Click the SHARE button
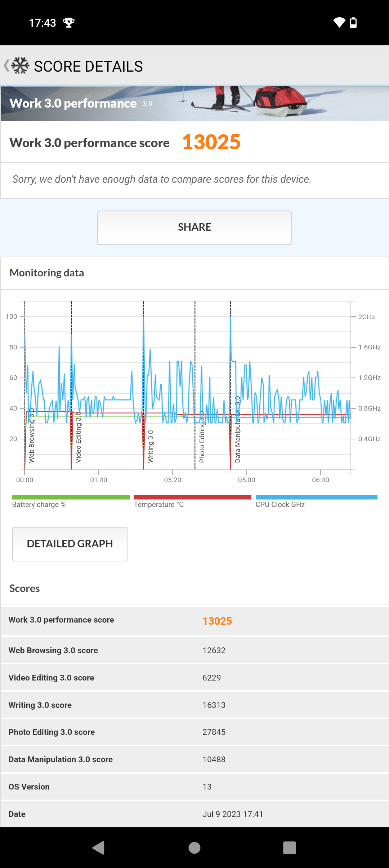This screenshot has height=868, width=389. [x=194, y=228]
